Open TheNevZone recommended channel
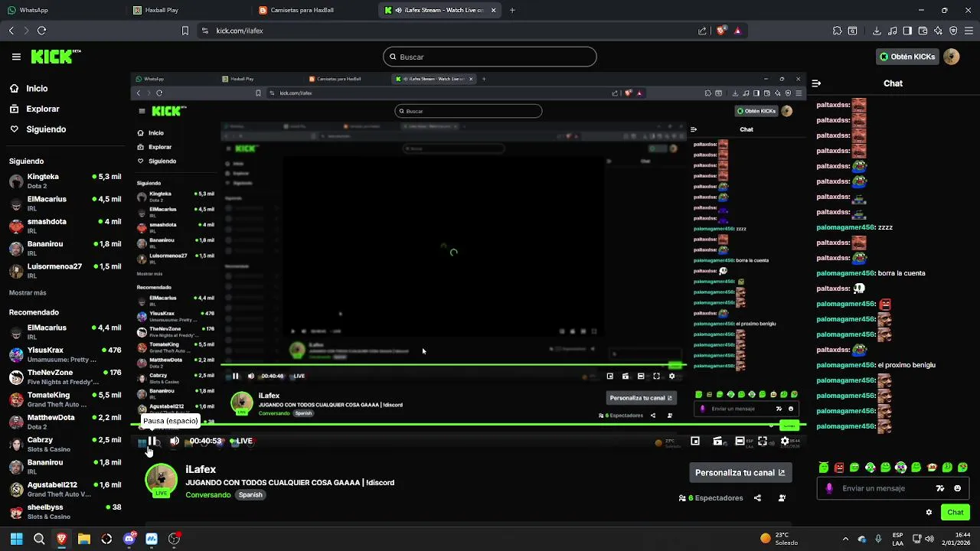Viewport: 980px width, 551px height. [65, 377]
